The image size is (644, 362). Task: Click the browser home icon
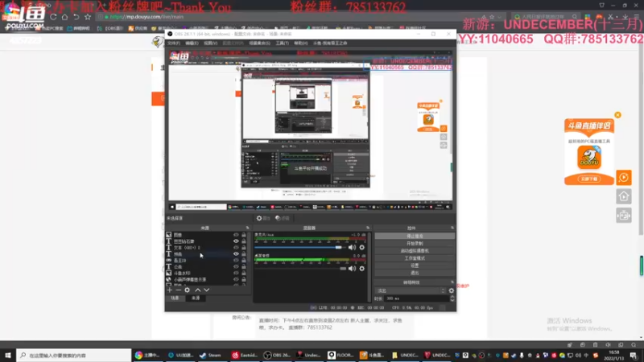tap(64, 17)
